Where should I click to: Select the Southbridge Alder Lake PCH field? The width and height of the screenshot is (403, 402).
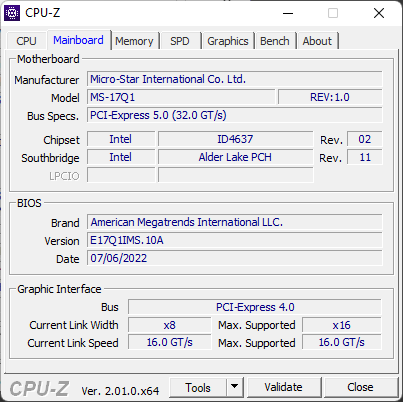point(235,157)
